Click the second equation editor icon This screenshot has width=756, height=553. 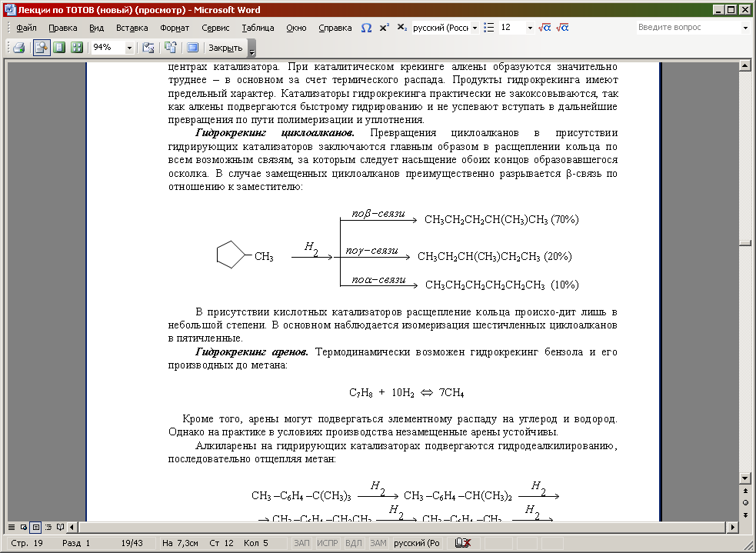click(x=562, y=28)
